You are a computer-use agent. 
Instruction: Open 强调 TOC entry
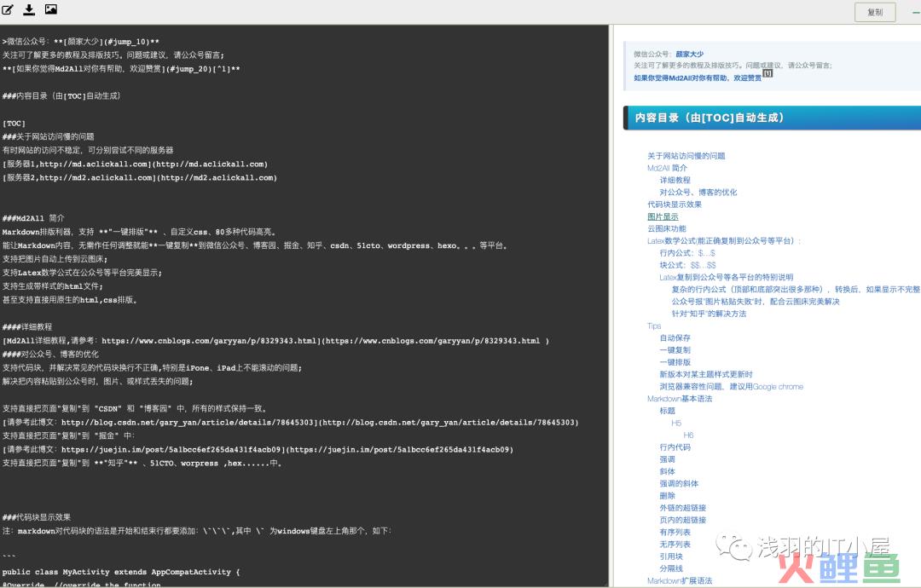click(x=667, y=459)
